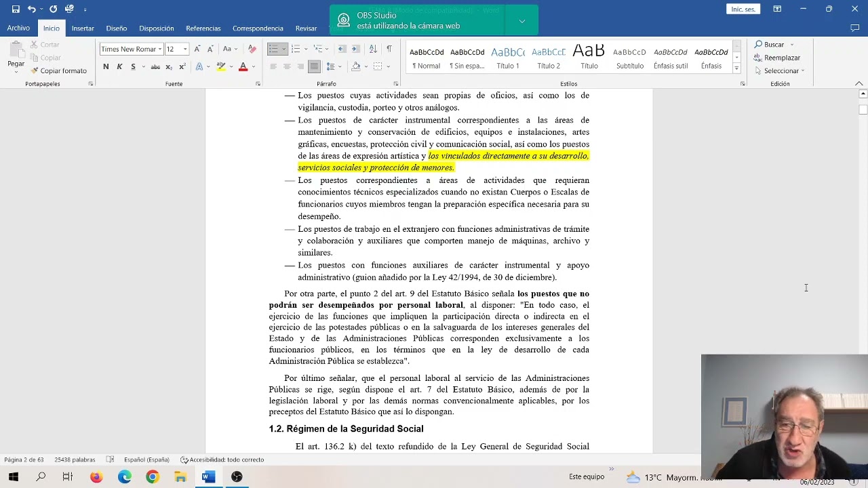The width and height of the screenshot is (868, 488).
Task: Apply strikethrough abc formatting
Action: tap(155, 66)
